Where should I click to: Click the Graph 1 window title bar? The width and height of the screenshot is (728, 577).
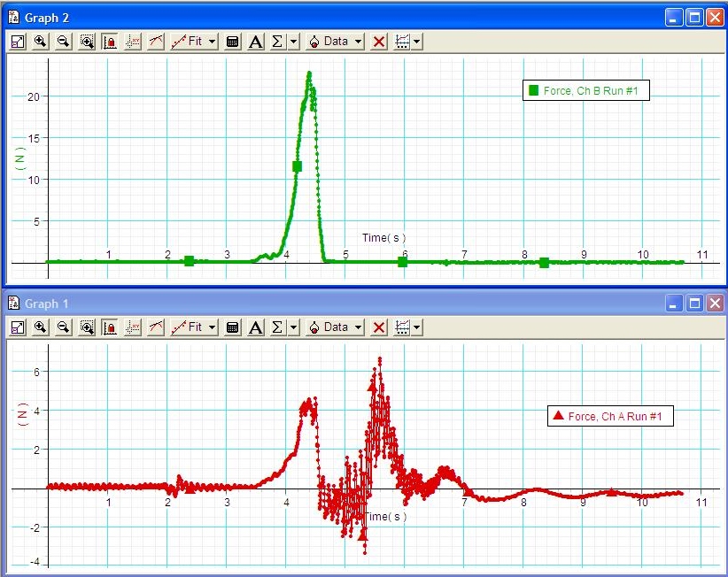coord(364,304)
